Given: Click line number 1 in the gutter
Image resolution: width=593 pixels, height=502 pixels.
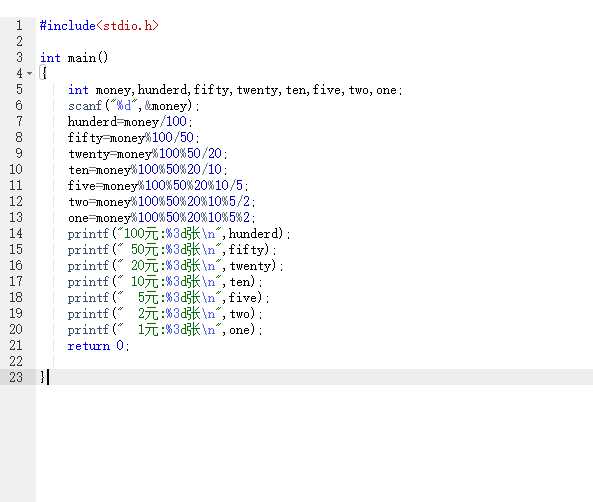Looking at the screenshot, I should pos(19,26).
